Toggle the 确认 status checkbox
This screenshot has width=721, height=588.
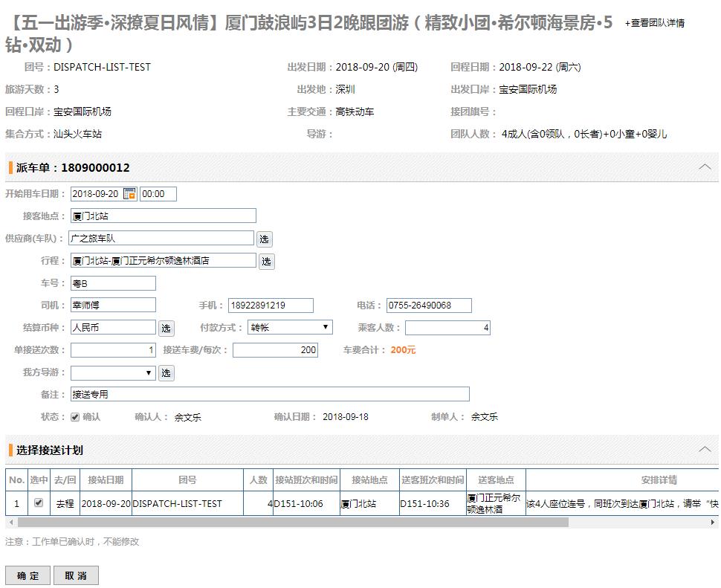[75, 417]
